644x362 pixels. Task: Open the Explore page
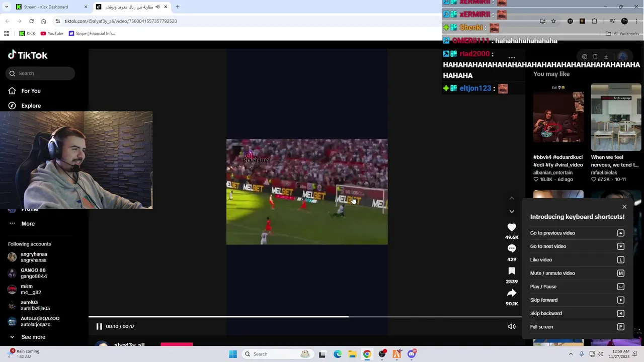tap(31, 106)
